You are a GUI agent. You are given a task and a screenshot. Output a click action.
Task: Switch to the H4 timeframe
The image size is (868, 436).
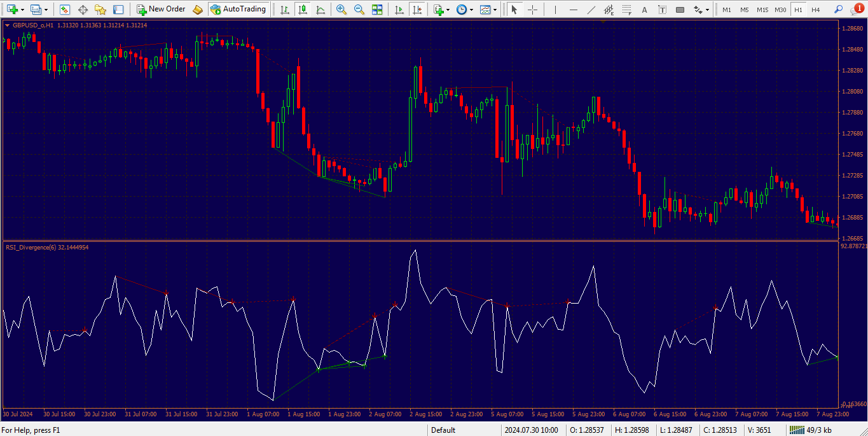coord(815,10)
